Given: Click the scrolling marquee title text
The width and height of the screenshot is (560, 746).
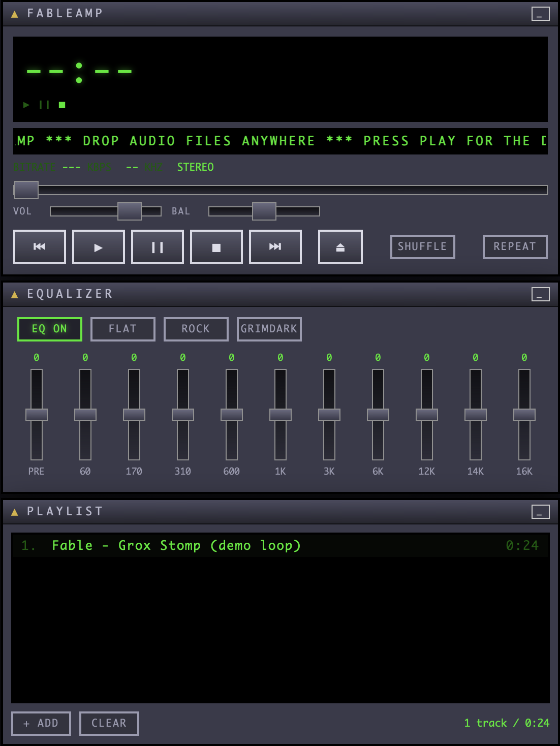Looking at the screenshot, I should tap(281, 141).
